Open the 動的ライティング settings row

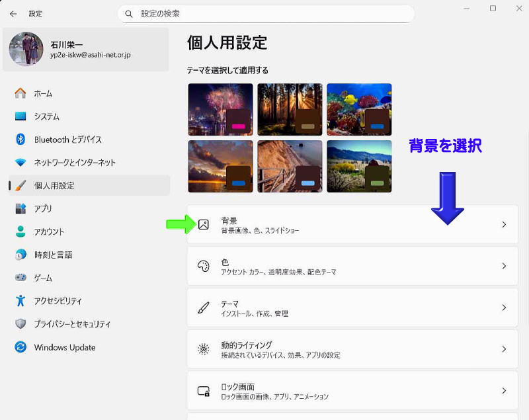coord(352,349)
